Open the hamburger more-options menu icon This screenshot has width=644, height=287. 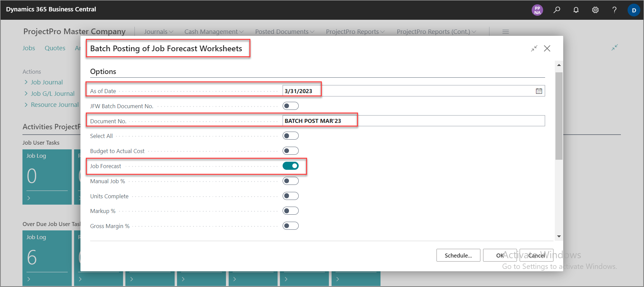(x=506, y=32)
